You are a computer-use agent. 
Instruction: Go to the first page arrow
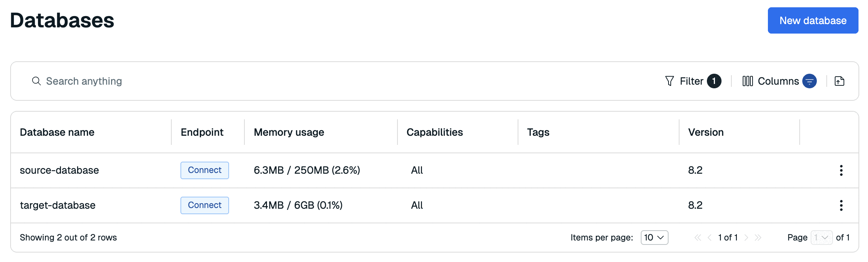[697, 238]
